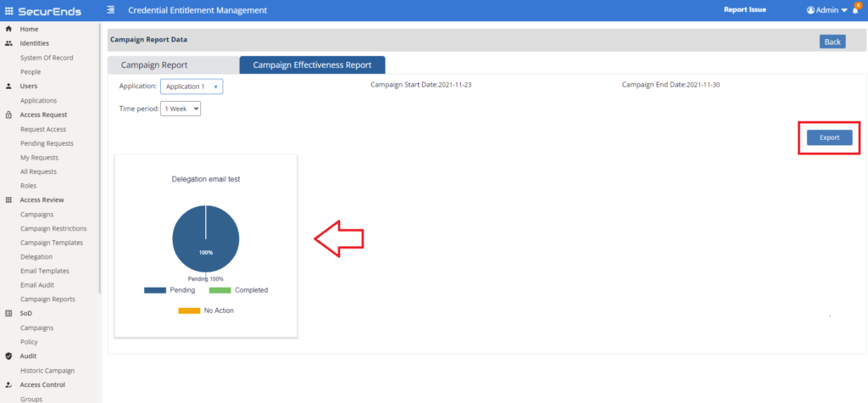
Task: Click the Audit section label
Action: (28, 356)
